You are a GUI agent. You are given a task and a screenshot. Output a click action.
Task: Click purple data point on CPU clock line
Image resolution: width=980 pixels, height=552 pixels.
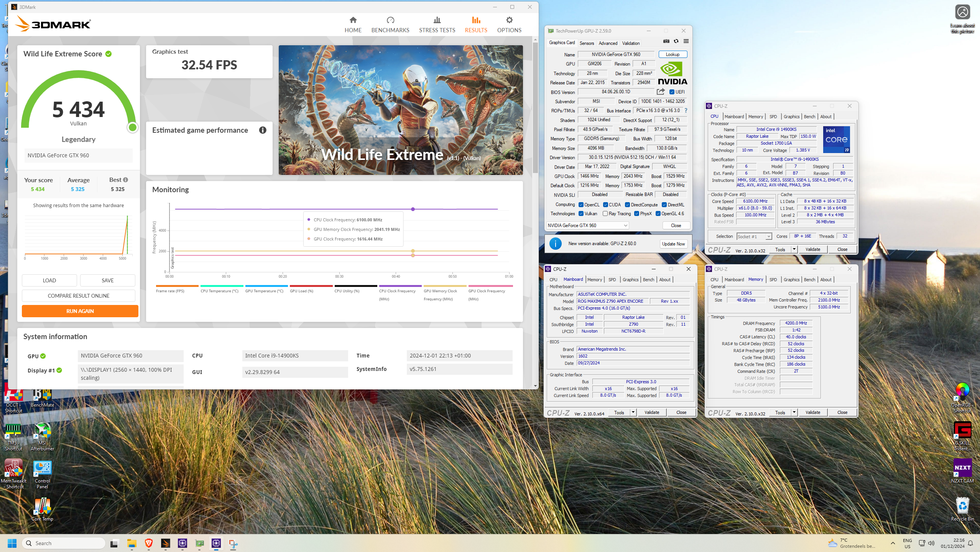pyautogui.click(x=413, y=209)
